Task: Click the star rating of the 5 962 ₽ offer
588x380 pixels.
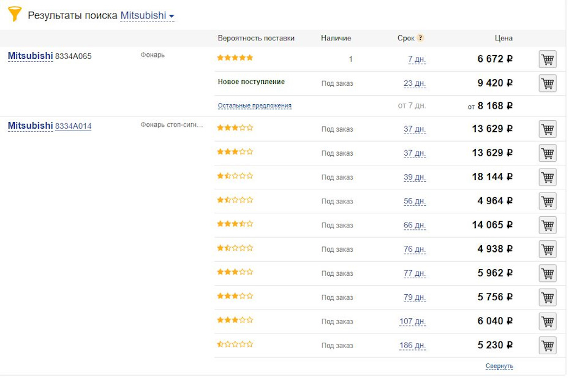Action: [235, 272]
